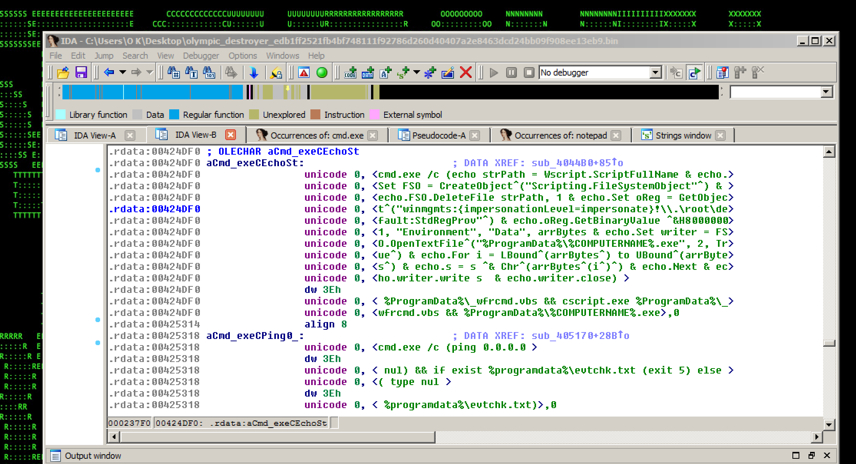
Task: Click the pencil edit toolbar icon
Action: [x=448, y=73]
